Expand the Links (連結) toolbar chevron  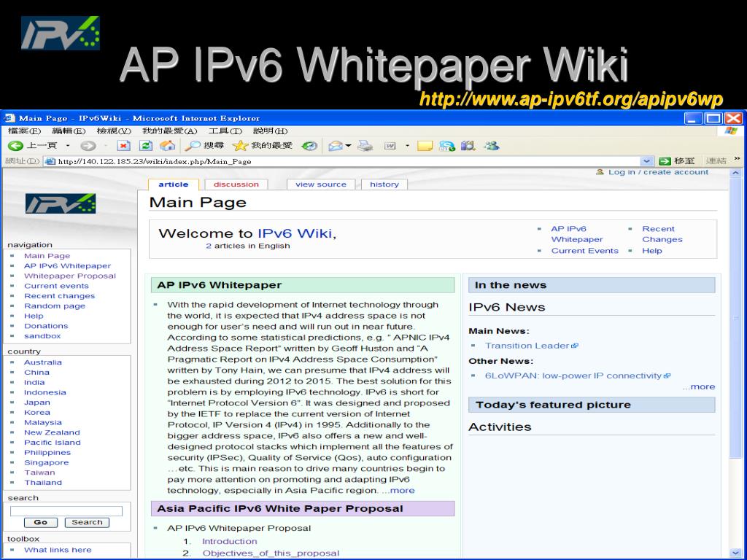[738, 159]
